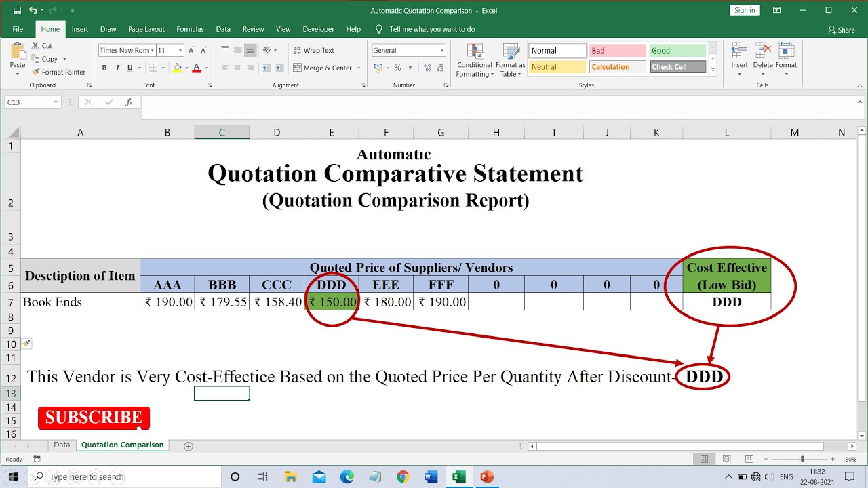Switch to the Insert ribbon tab
The width and height of the screenshot is (868, 488).
pos(80,29)
